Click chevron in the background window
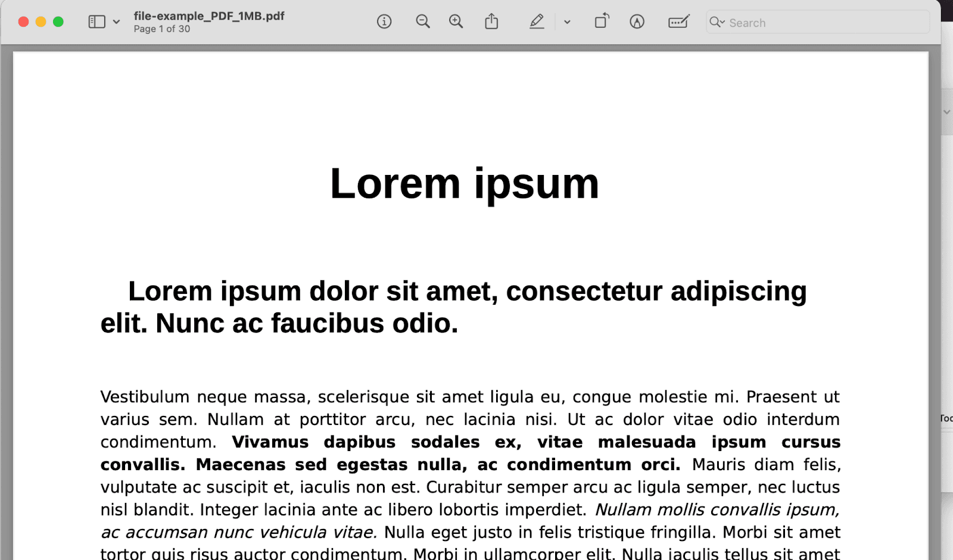The image size is (953, 560). coord(947,112)
